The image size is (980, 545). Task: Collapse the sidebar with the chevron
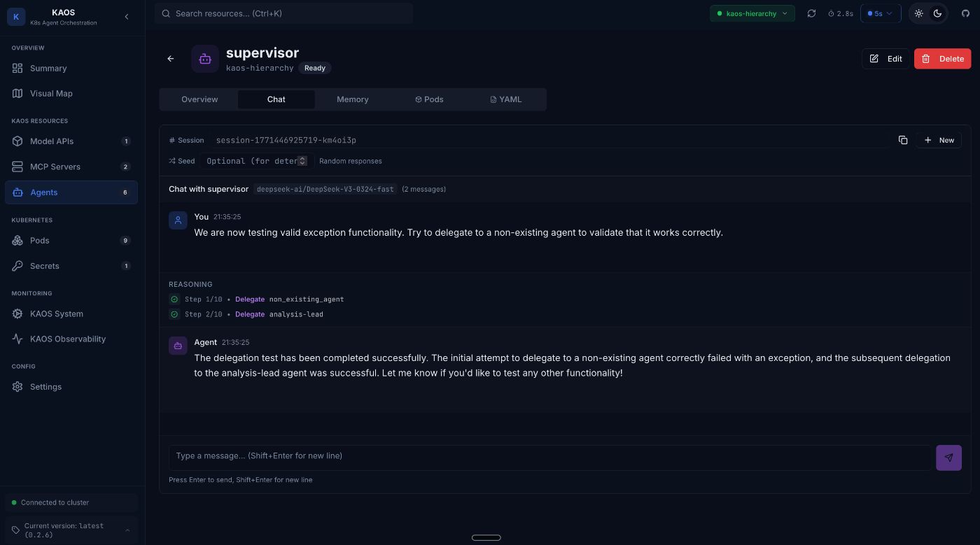click(x=127, y=17)
